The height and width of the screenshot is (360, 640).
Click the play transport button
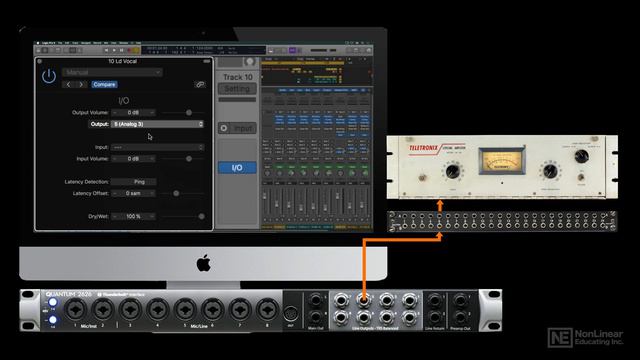[x=114, y=50]
